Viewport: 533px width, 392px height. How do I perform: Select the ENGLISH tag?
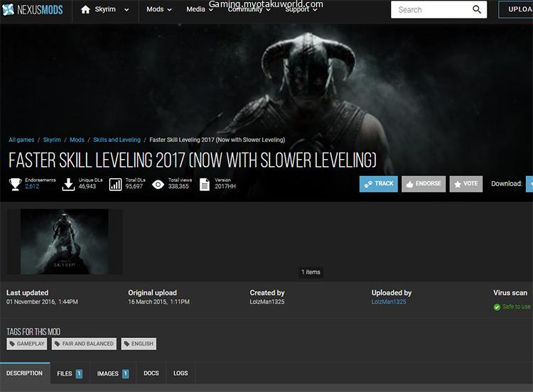(139, 344)
